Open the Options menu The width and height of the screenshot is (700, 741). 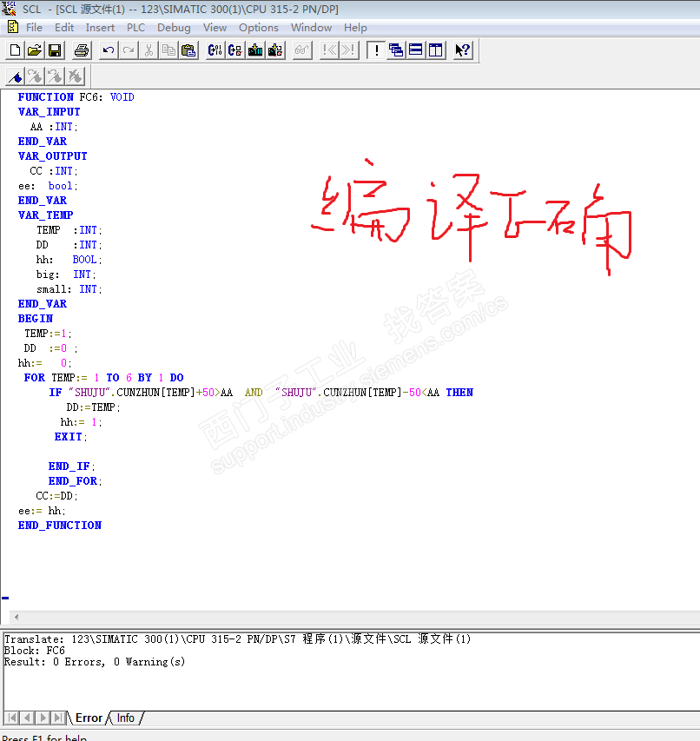pyautogui.click(x=258, y=28)
